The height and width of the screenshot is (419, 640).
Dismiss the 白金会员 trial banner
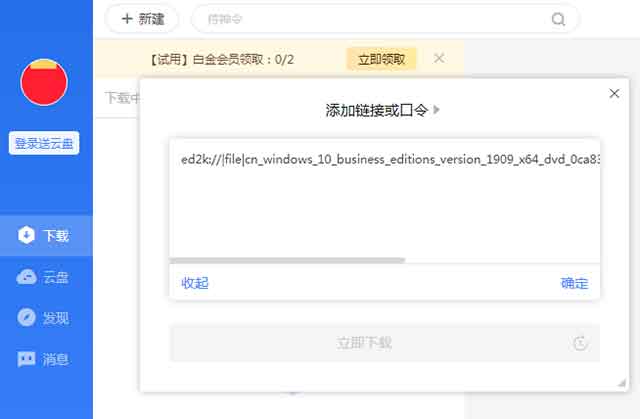click(x=439, y=58)
